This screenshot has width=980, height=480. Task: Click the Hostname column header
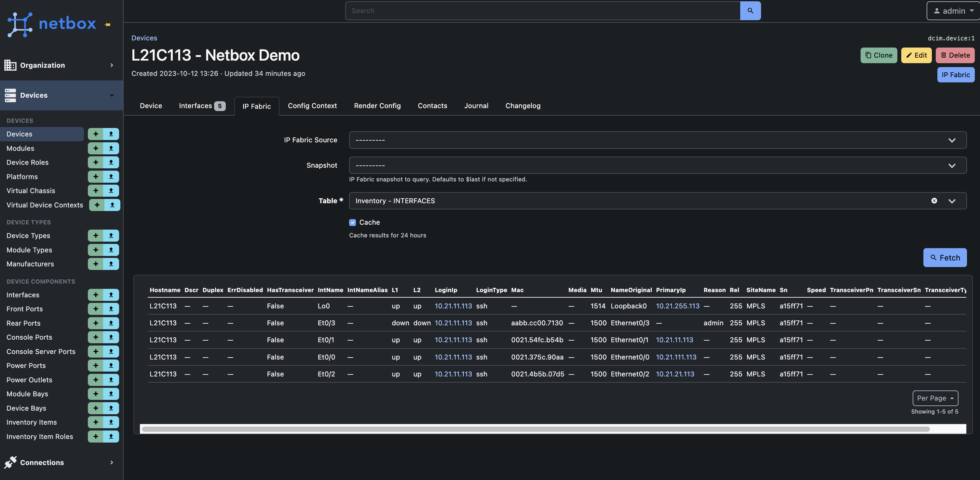tap(165, 290)
